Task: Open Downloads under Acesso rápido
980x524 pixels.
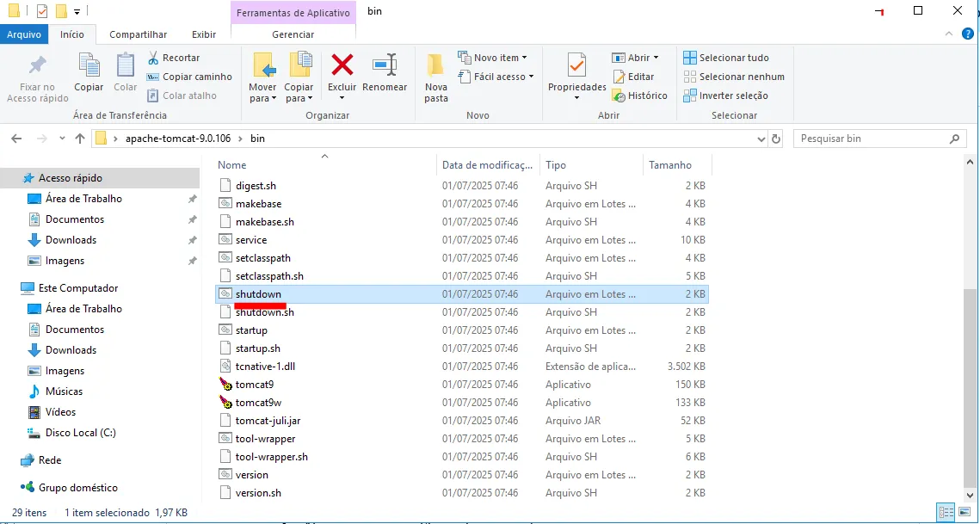Action: tap(71, 240)
